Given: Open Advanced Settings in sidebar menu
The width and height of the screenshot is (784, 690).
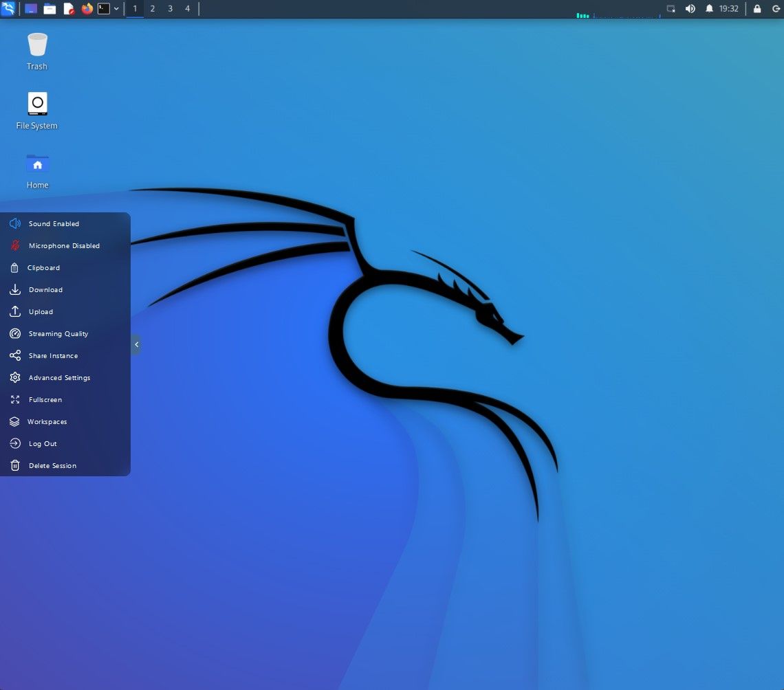Looking at the screenshot, I should point(59,378).
